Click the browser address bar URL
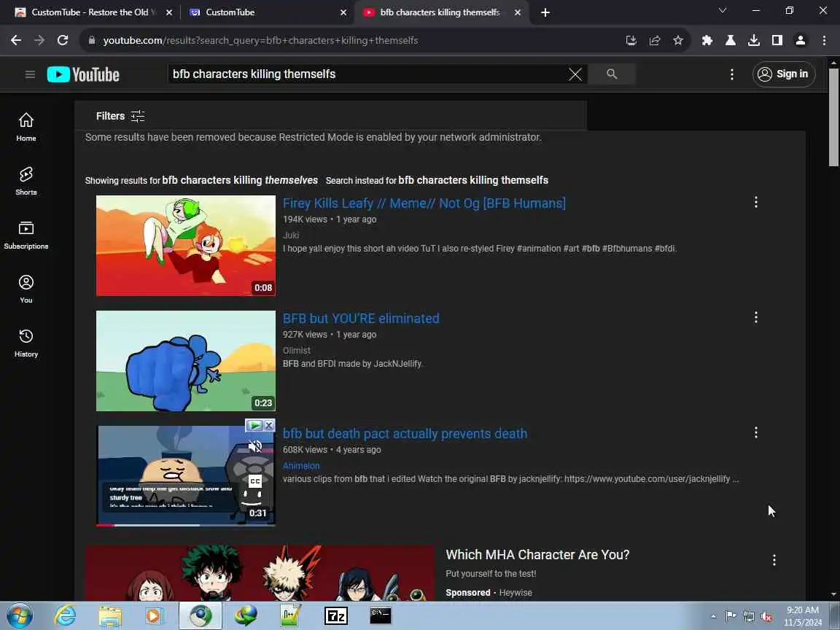Screen dimensions: 840x630 (x=260, y=40)
